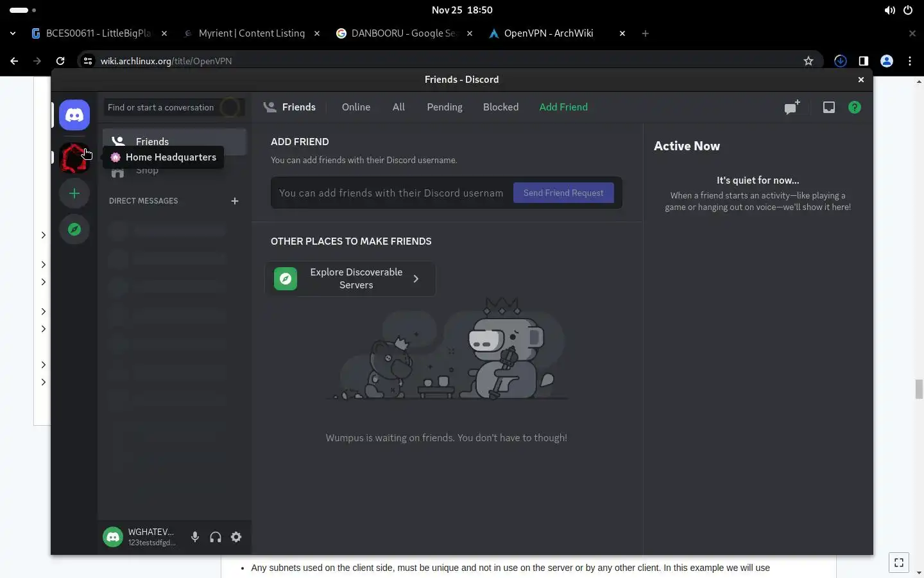Image resolution: width=924 pixels, height=578 pixels.
Task: Click the browser address bar URL
Action: 166,61
